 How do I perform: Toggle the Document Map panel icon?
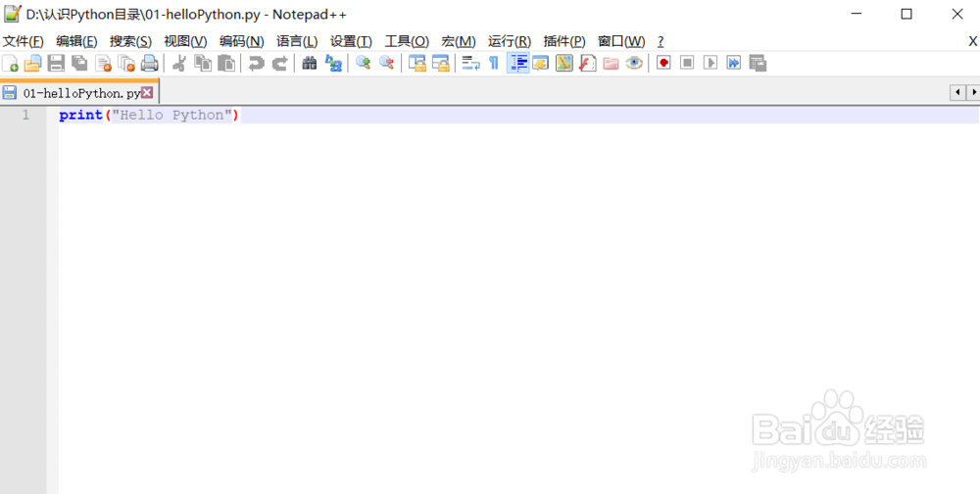click(x=564, y=63)
